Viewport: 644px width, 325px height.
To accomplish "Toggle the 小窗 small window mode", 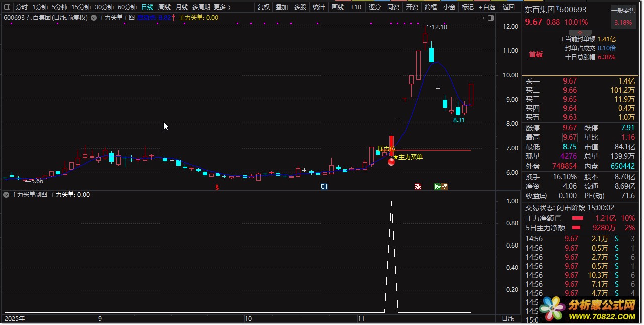I will (x=449, y=7).
